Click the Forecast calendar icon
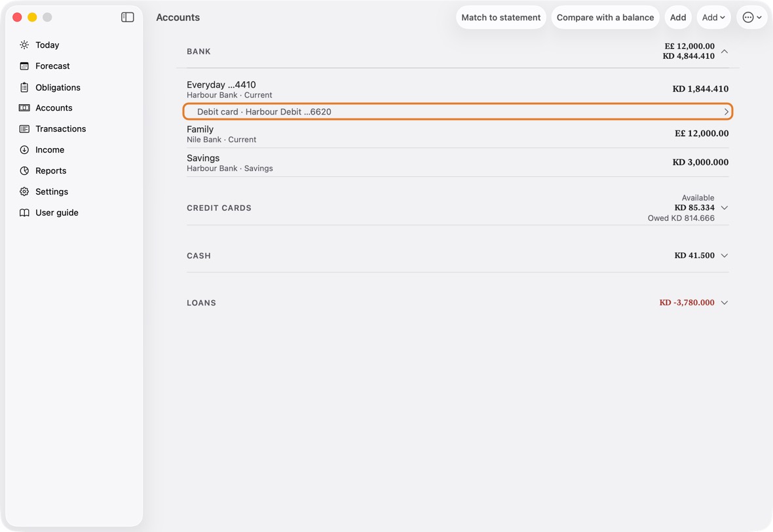 click(24, 66)
